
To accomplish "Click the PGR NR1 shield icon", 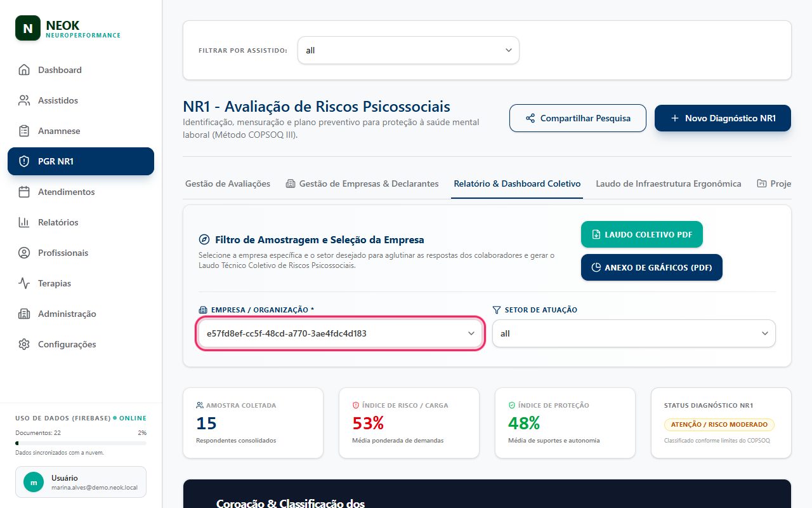I will [24, 161].
